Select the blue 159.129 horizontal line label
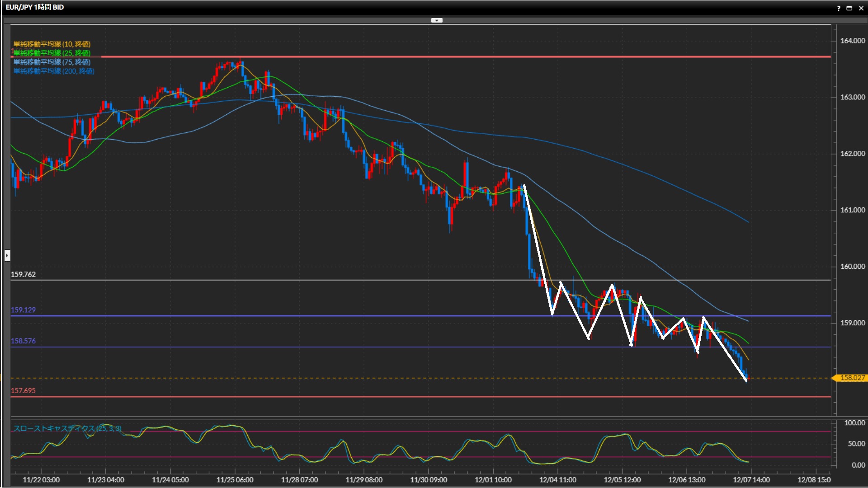This screenshot has width=868, height=488. click(23, 310)
